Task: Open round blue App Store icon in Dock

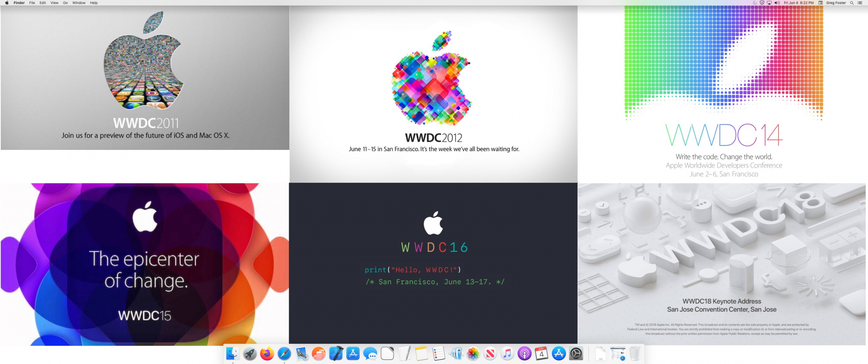Action: click(x=559, y=354)
